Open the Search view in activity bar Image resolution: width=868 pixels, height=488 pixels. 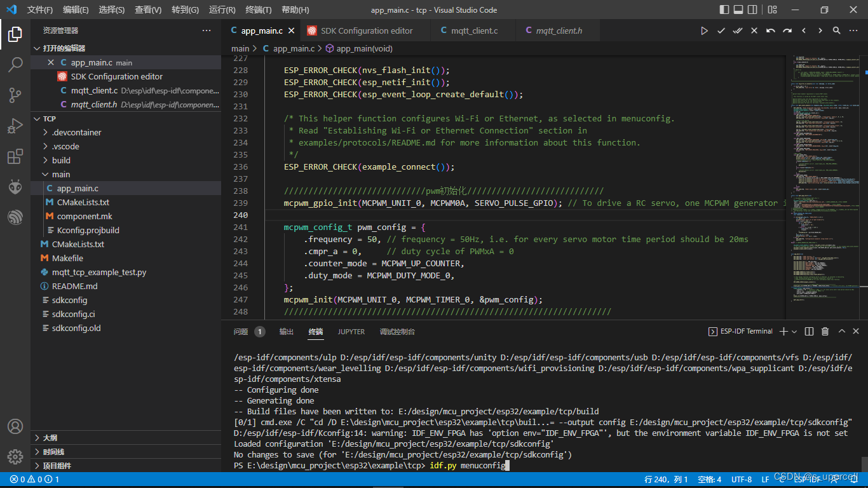click(x=15, y=64)
